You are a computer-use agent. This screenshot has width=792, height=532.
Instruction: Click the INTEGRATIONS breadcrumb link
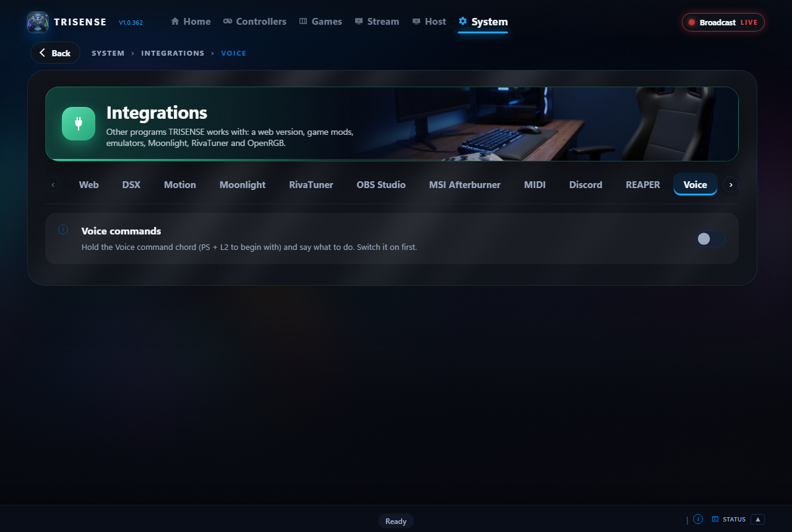(173, 53)
